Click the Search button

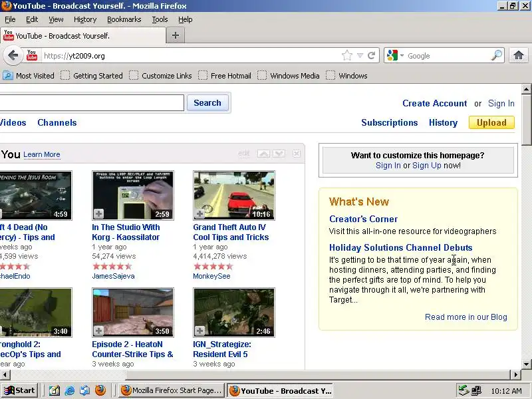point(207,102)
